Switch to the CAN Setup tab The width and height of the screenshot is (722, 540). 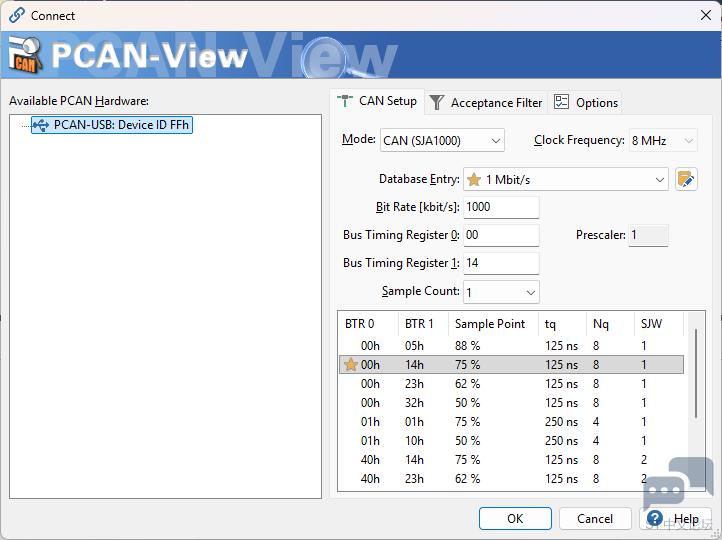377,101
